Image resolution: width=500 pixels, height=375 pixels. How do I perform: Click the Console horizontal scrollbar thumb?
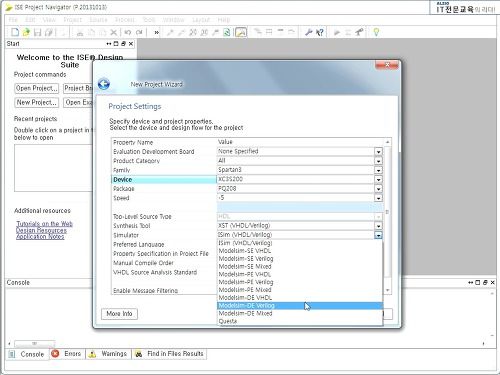35,343
